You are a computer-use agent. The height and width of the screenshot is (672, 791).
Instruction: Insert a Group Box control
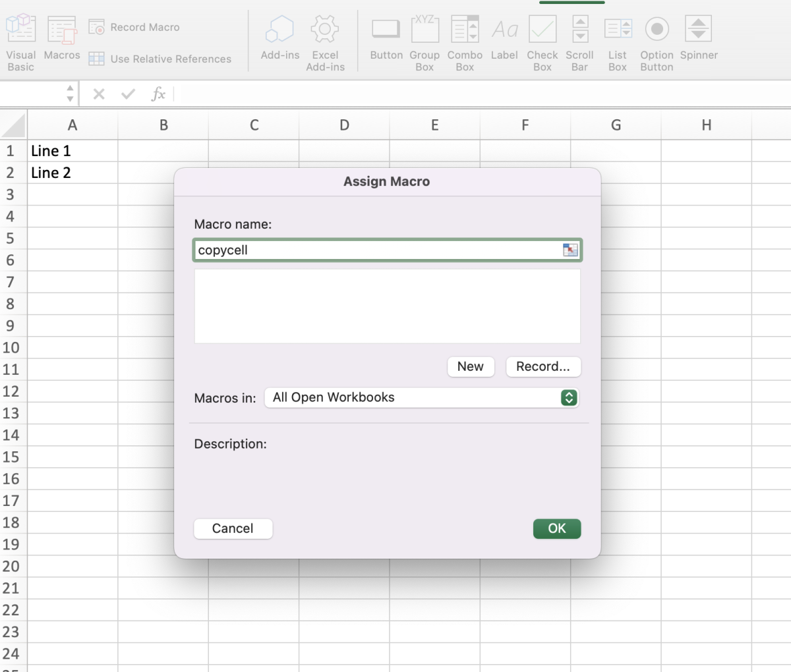pyautogui.click(x=425, y=30)
